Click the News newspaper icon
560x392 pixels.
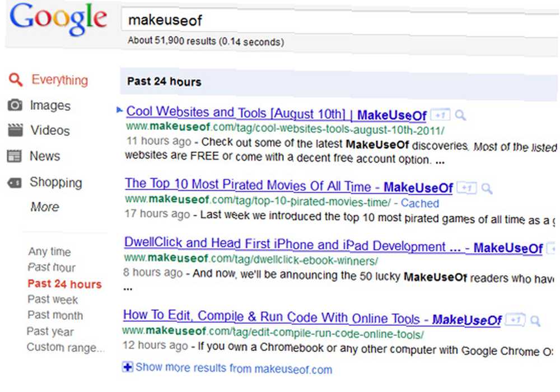pos(15,156)
